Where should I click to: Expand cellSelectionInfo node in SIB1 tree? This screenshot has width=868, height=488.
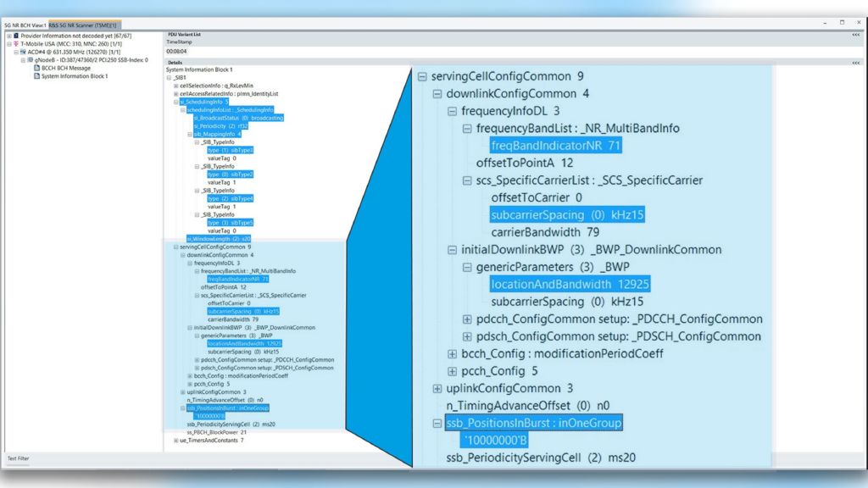[x=175, y=86]
